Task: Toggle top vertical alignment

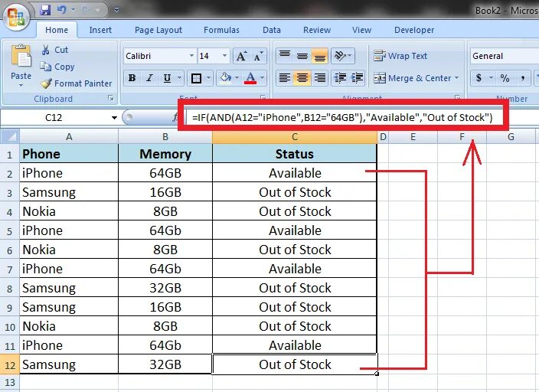Action: click(285, 56)
